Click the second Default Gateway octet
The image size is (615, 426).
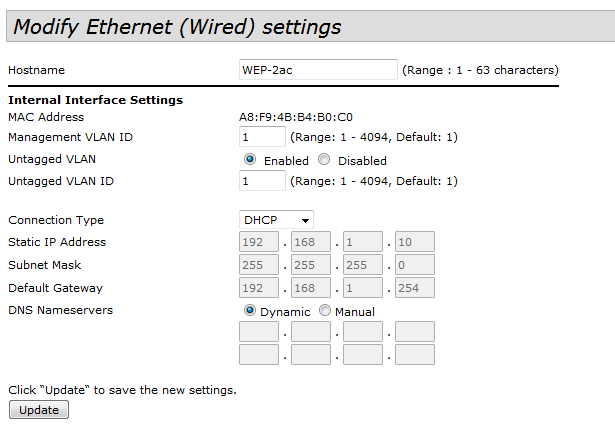click(x=311, y=288)
